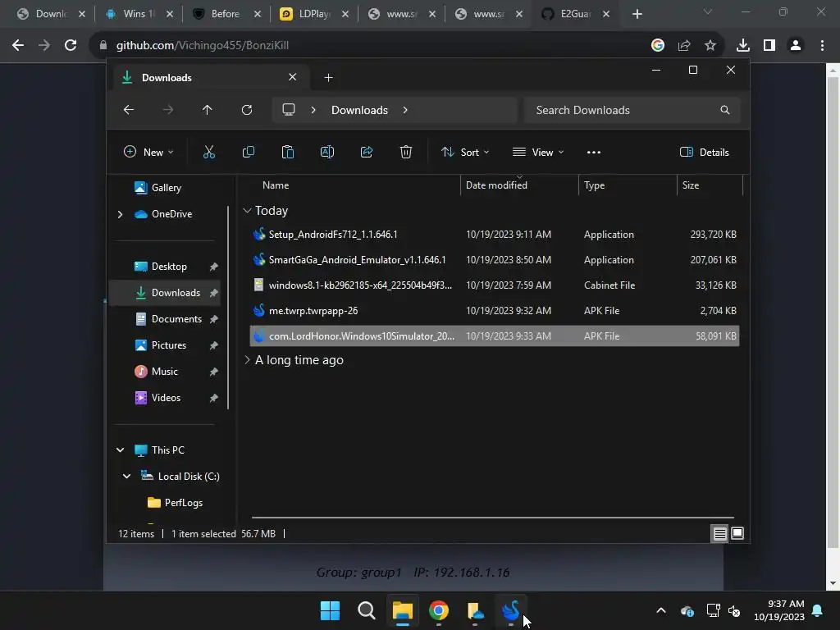Click the Cut scissors icon in the toolbar

click(x=209, y=152)
